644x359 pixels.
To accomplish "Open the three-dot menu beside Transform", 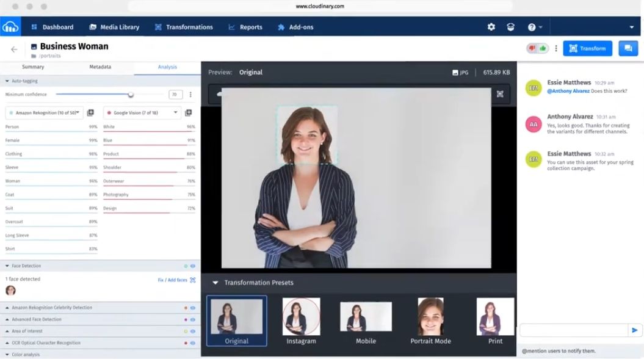I will point(556,48).
